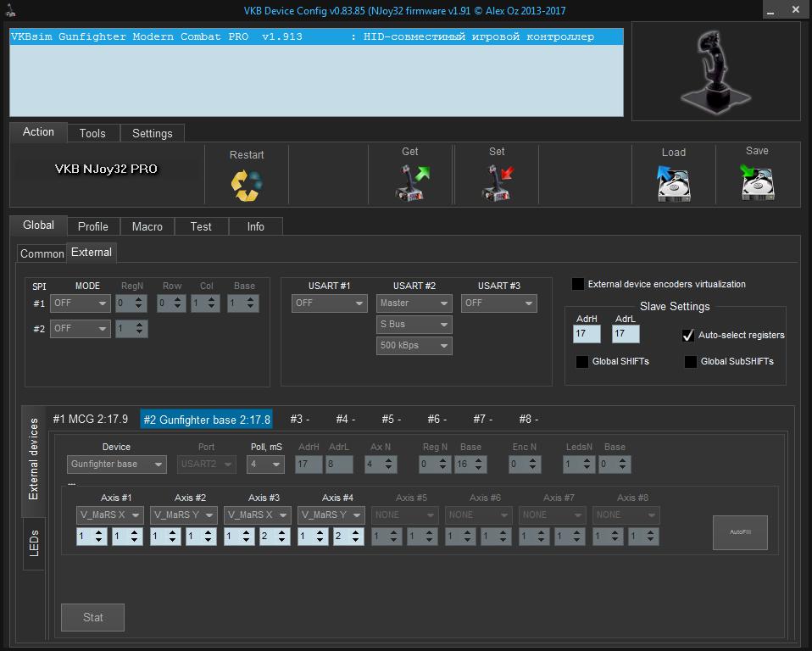Uncheck Auto-select registers checkbox
The height and width of the screenshot is (651, 812).
[687, 335]
